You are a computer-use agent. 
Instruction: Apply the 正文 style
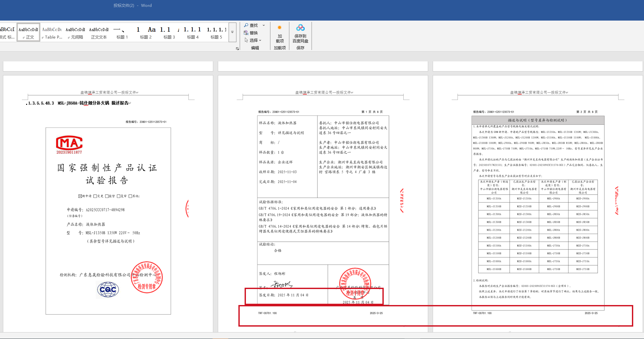[x=28, y=33]
